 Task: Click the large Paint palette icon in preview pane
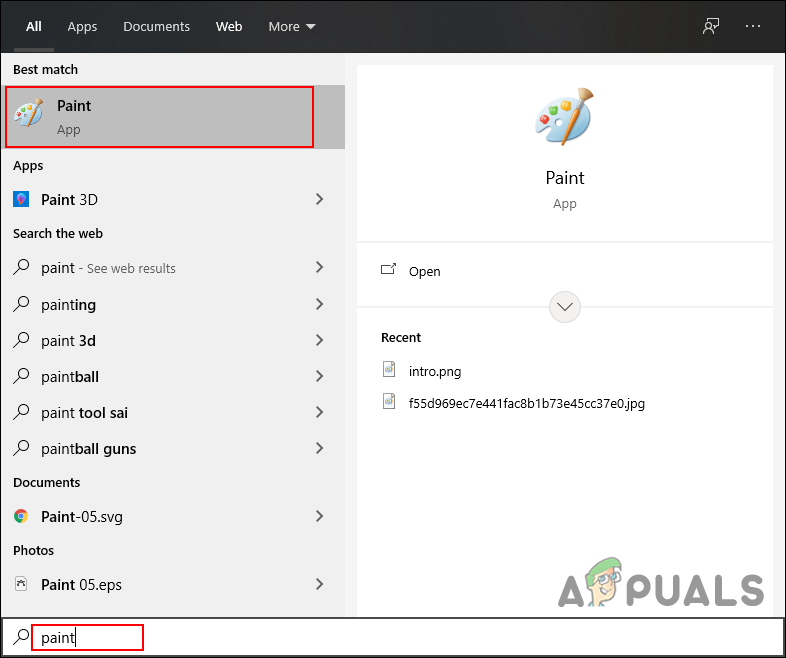click(x=564, y=117)
